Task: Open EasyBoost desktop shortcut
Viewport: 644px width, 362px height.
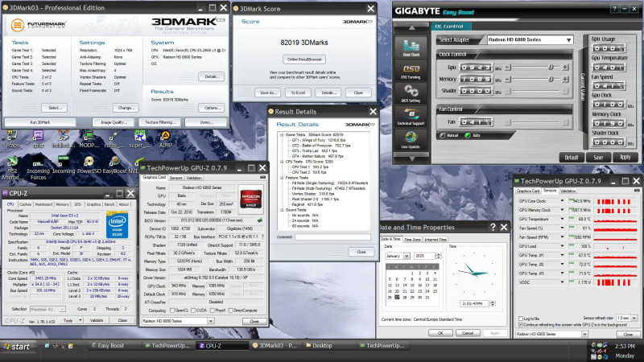Action: 114,165
